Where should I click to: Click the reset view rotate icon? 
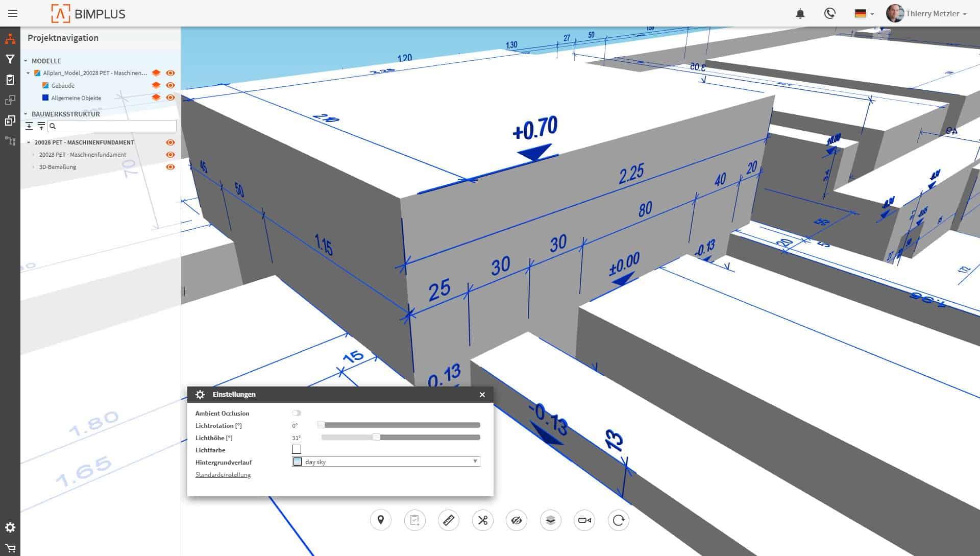(x=618, y=520)
